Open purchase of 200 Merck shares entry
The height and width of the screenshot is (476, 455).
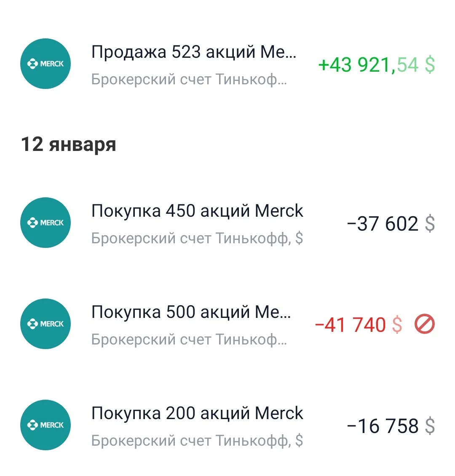(x=227, y=425)
